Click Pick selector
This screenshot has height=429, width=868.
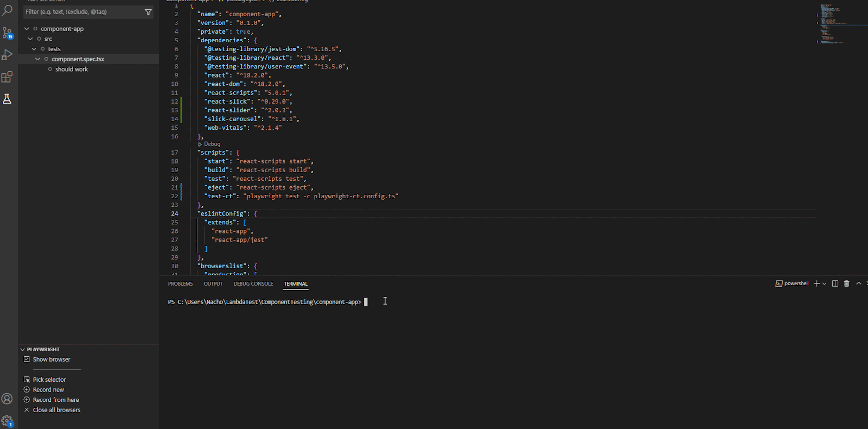click(49, 380)
